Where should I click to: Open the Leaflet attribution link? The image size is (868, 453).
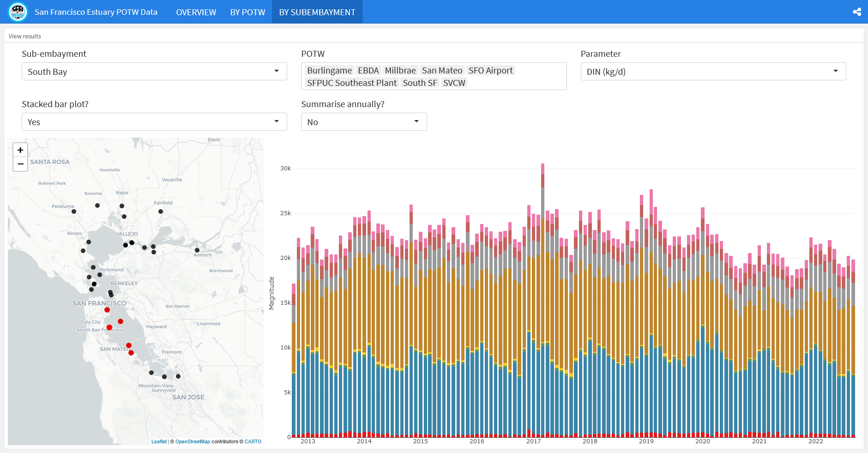pos(159,442)
